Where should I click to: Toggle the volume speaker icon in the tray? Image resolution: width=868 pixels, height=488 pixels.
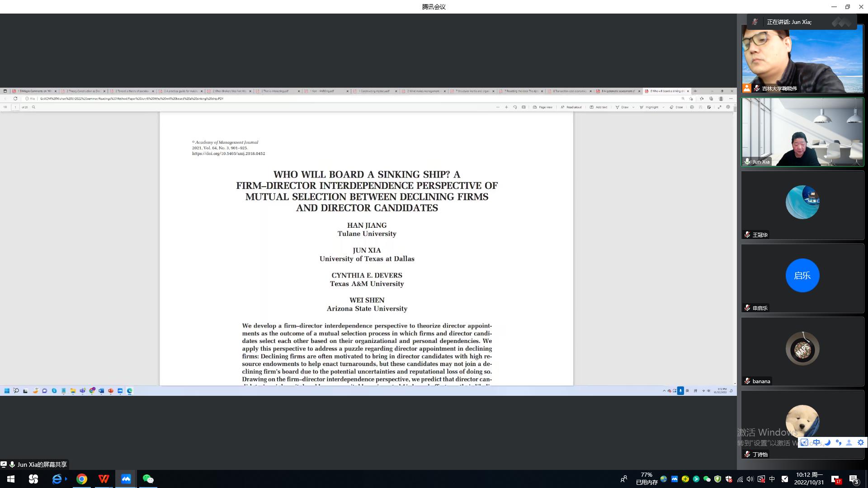(x=750, y=479)
